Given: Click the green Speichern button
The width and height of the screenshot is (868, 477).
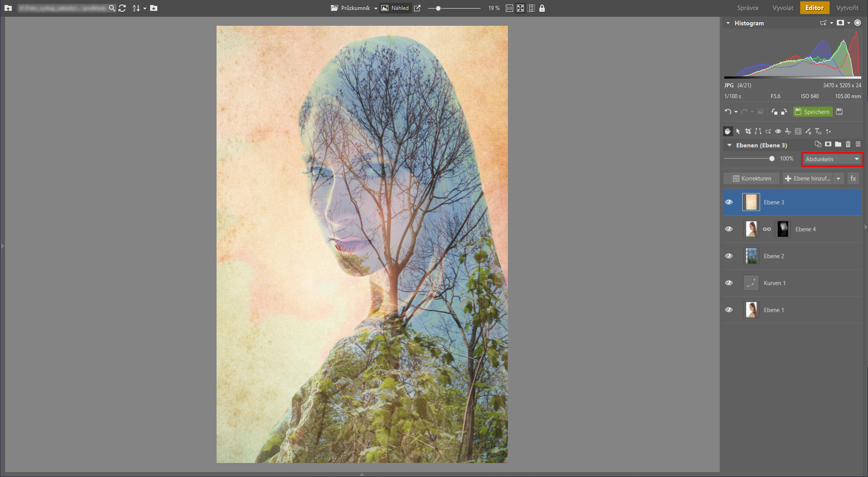Looking at the screenshot, I should [812, 112].
